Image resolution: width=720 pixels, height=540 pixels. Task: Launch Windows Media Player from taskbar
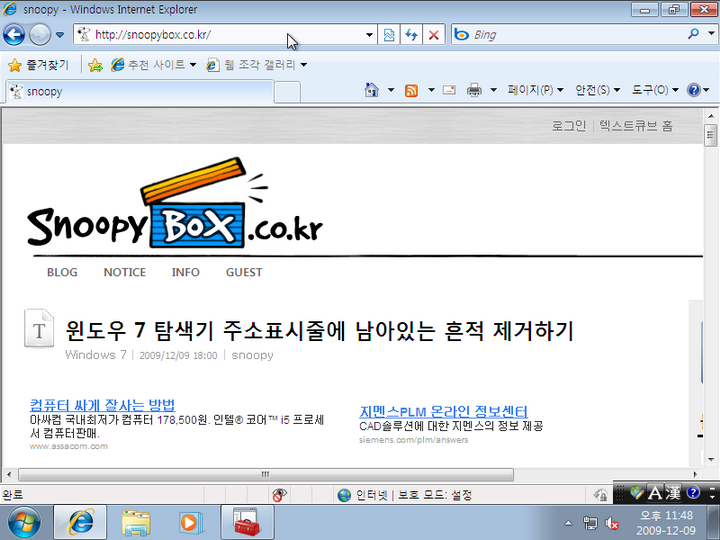point(191,523)
